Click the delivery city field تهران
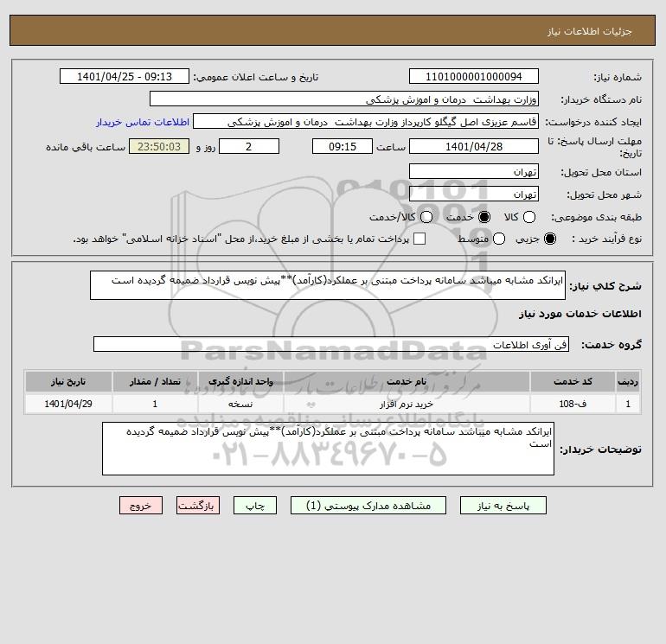The height and width of the screenshot is (644, 666). (x=474, y=194)
